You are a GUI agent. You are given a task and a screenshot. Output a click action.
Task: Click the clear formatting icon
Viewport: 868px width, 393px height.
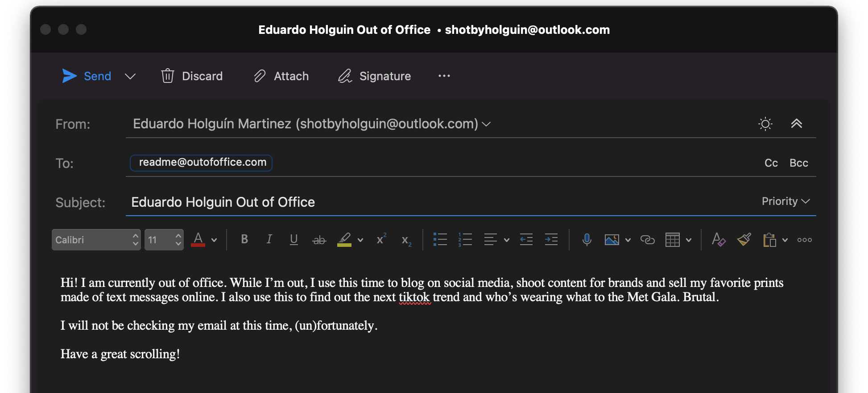point(718,240)
